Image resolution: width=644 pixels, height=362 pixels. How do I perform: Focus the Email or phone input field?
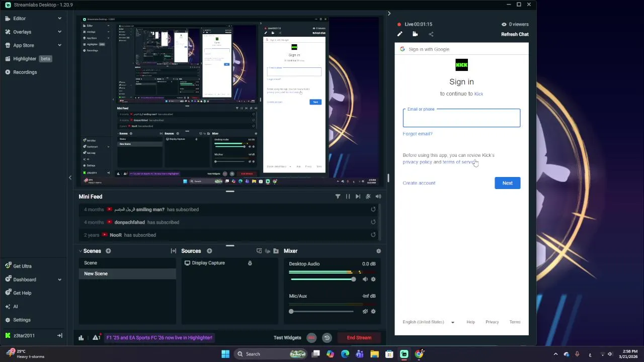tap(461, 118)
